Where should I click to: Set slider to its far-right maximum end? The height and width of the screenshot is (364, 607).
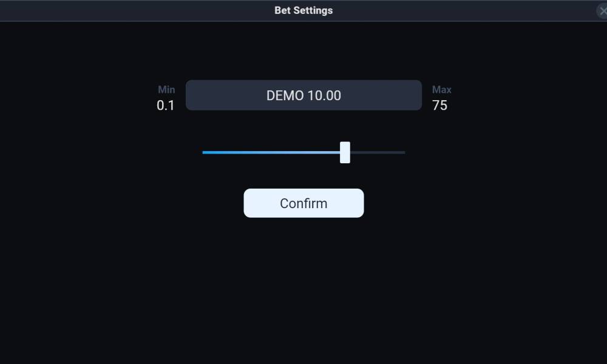pyautogui.click(x=404, y=152)
